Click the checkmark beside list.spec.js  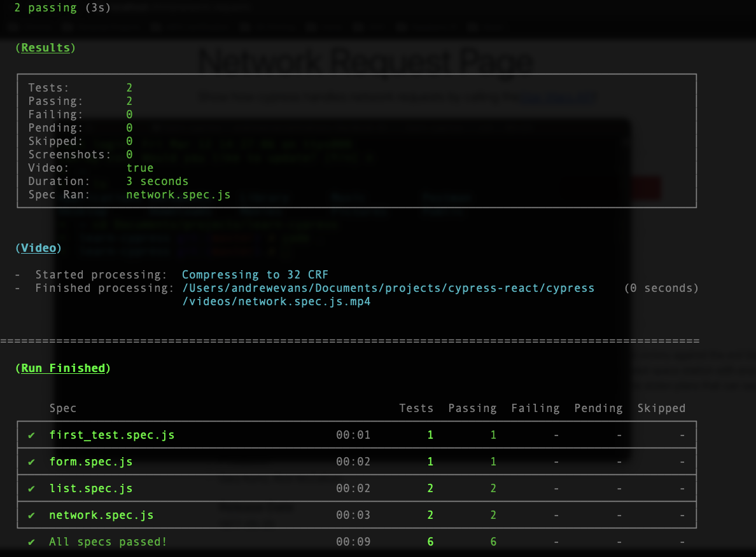[x=32, y=488]
